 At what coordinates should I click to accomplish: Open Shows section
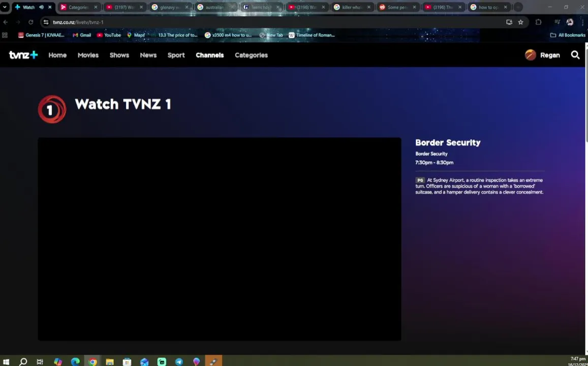[119, 55]
